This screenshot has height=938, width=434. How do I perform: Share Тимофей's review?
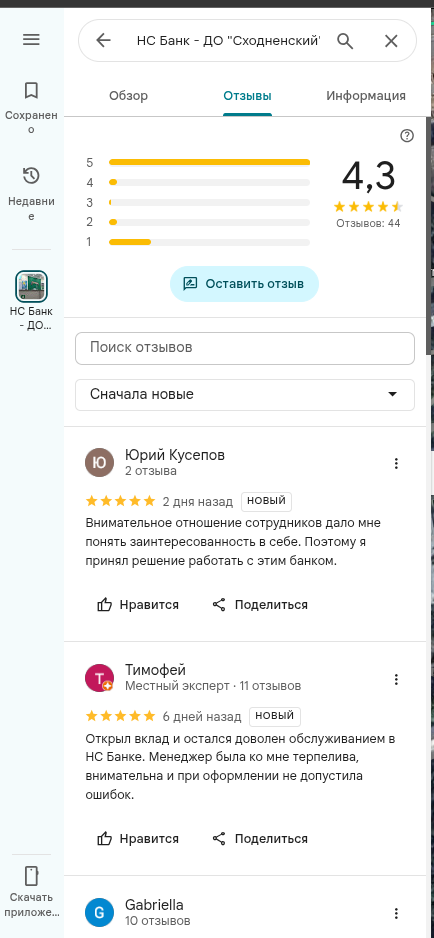[260, 839]
